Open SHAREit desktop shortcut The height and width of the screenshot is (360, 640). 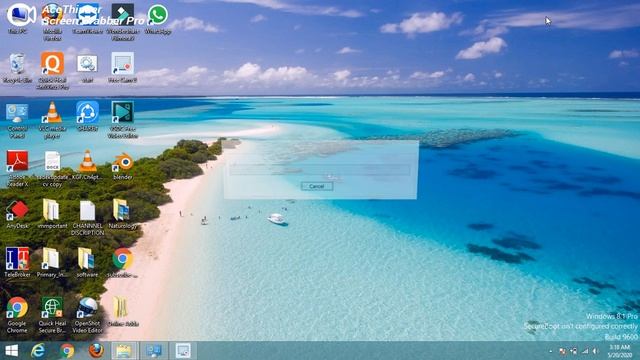point(87,113)
